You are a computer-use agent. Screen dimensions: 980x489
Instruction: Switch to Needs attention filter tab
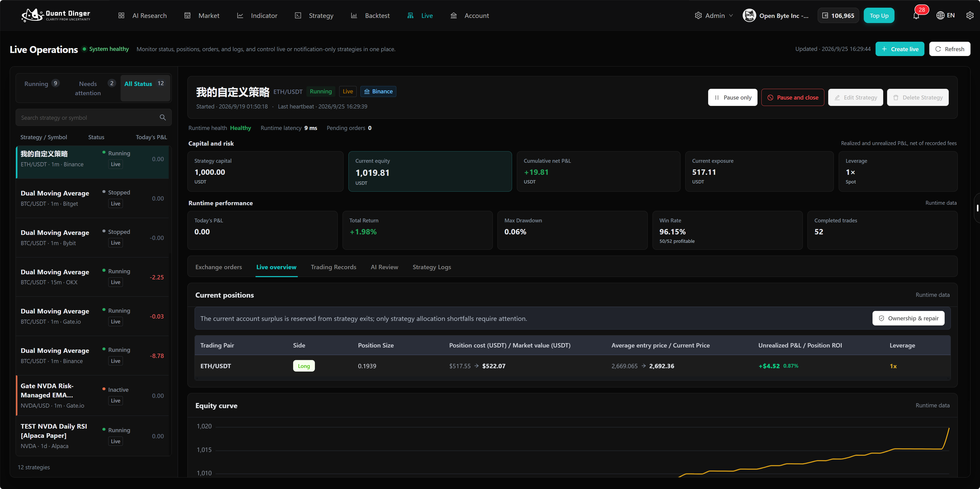click(94, 88)
